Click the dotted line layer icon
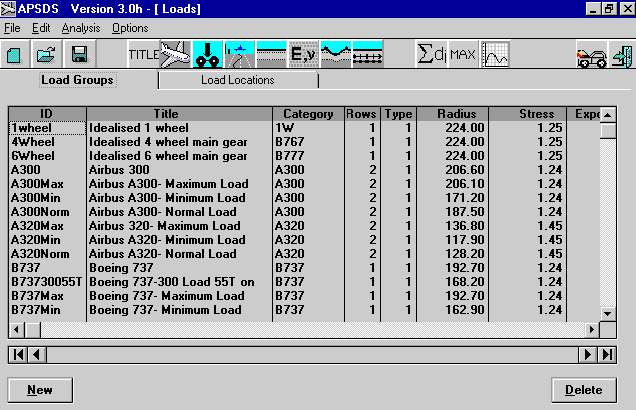 coord(367,54)
